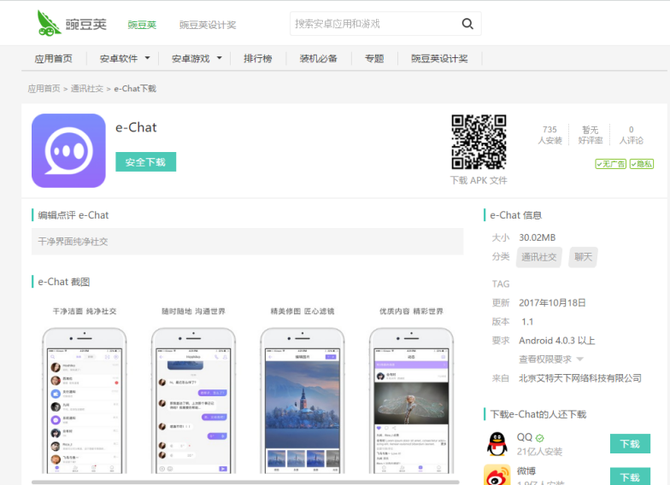The width and height of the screenshot is (670, 485).
Task: Click the 735 人安装 install count
Action: 550,135
